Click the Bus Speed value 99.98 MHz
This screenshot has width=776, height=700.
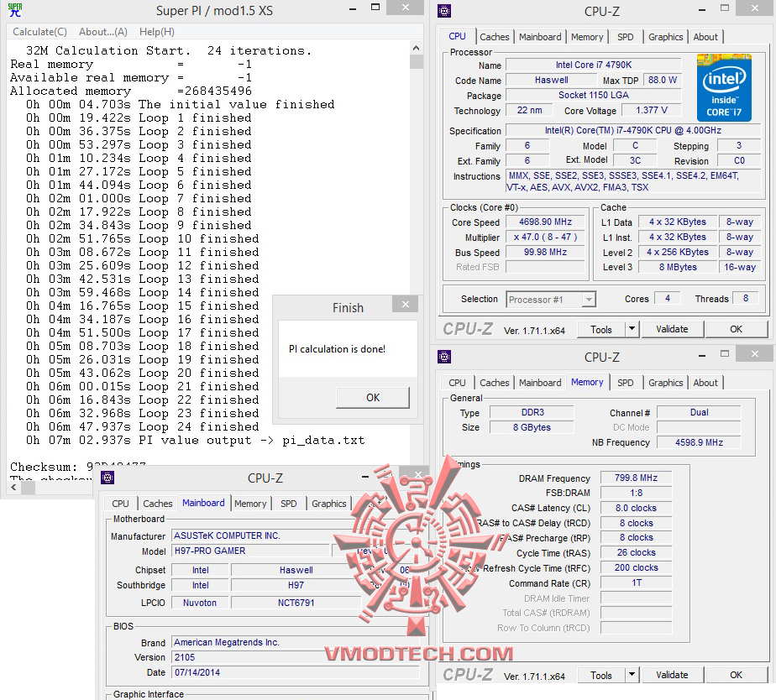(x=545, y=253)
